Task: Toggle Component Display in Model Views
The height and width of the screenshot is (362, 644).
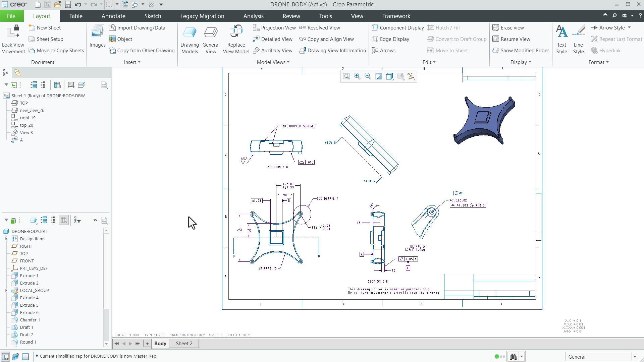Action: [x=397, y=27]
